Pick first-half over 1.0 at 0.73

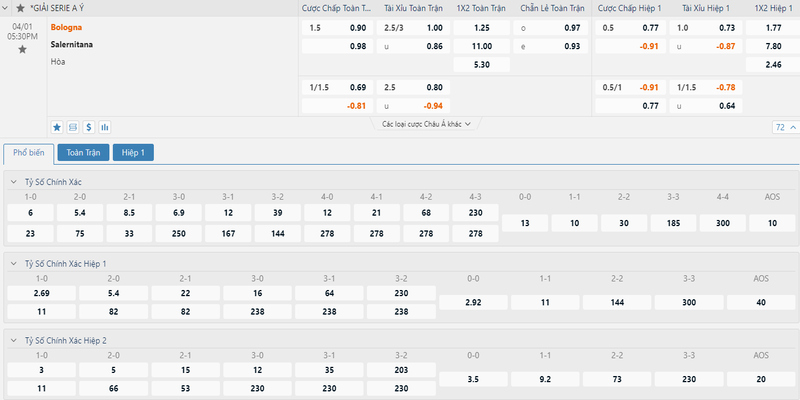click(x=706, y=28)
